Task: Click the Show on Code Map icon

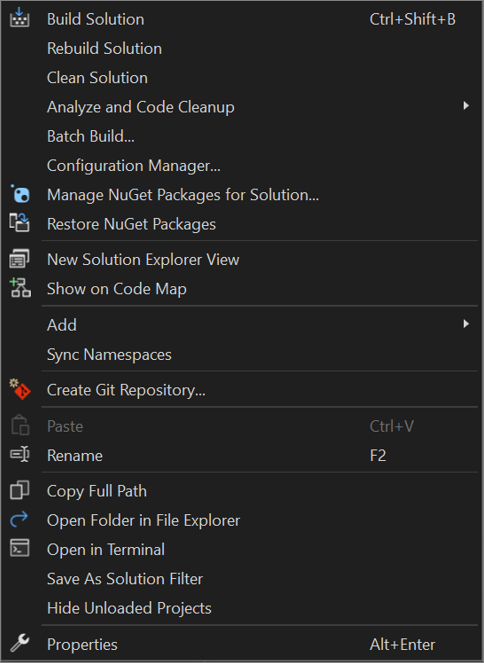Action: pyautogui.click(x=20, y=288)
